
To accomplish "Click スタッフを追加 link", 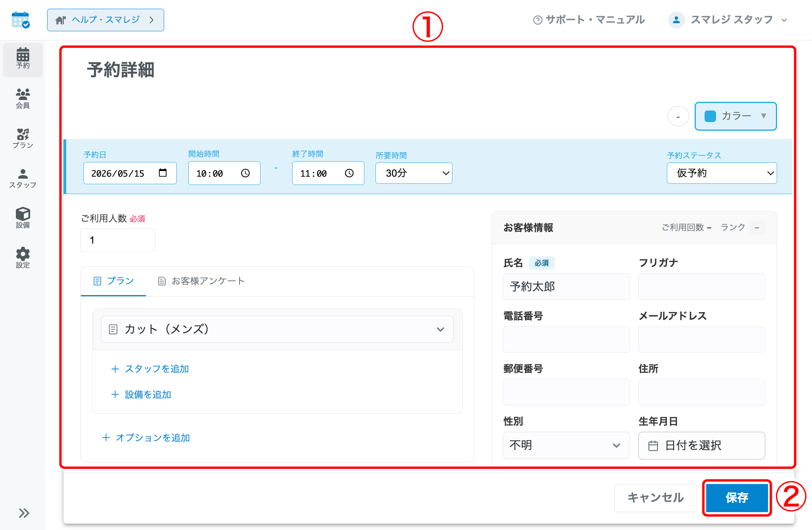I will 150,369.
